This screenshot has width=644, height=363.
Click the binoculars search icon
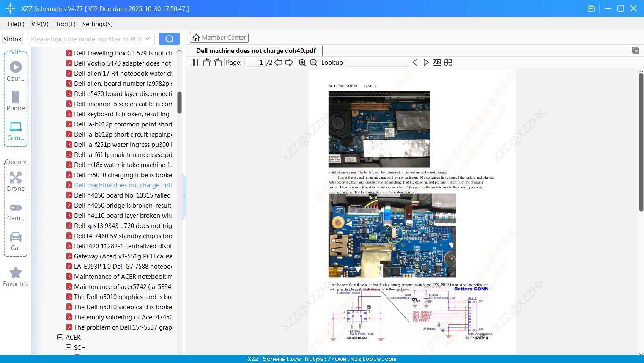click(448, 62)
